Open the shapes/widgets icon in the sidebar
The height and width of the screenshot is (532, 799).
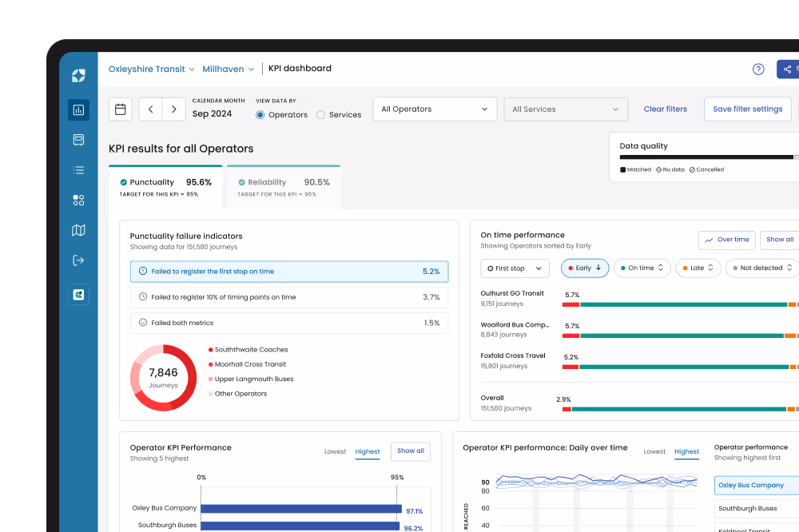78,200
